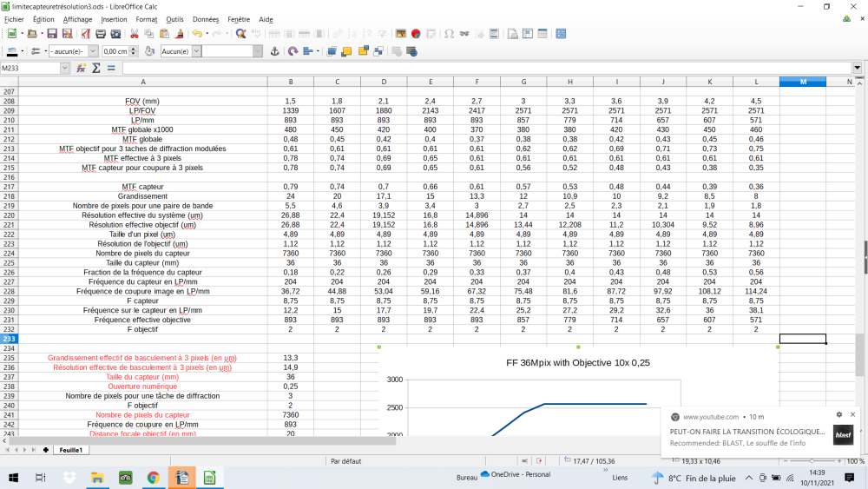Viewport: 868px width, 489px height.
Task: Export directly as PDF
Action: [86, 34]
